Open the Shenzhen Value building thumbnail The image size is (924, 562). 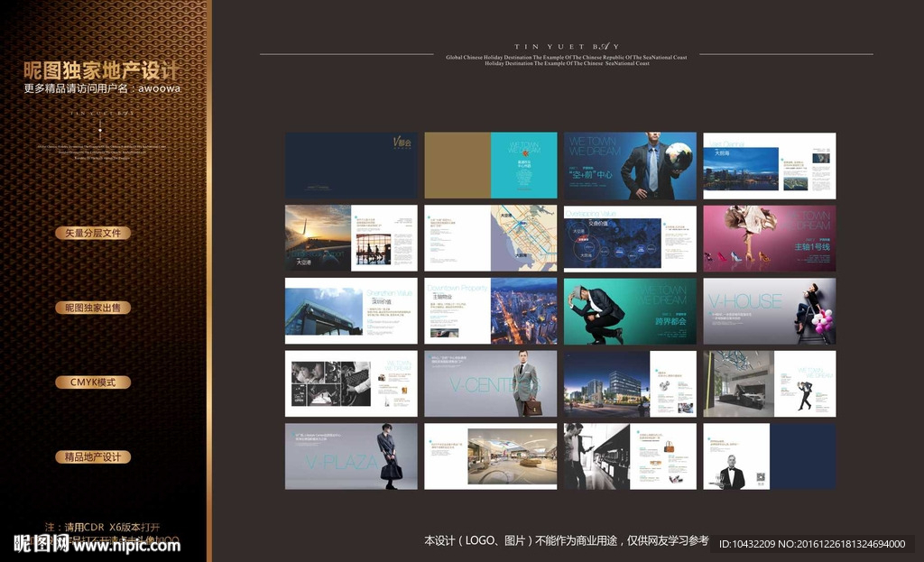coord(351,310)
